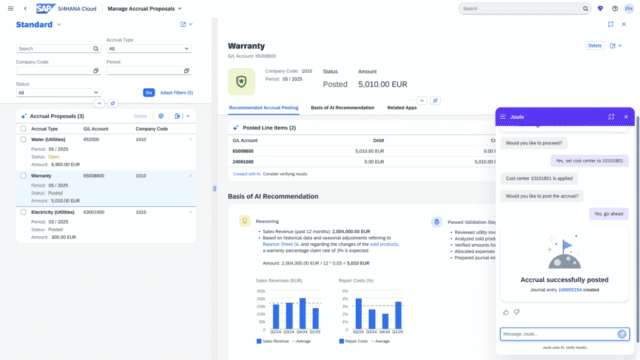Switch to Recommended Accrual Posting tab

(x=263, y=108)
